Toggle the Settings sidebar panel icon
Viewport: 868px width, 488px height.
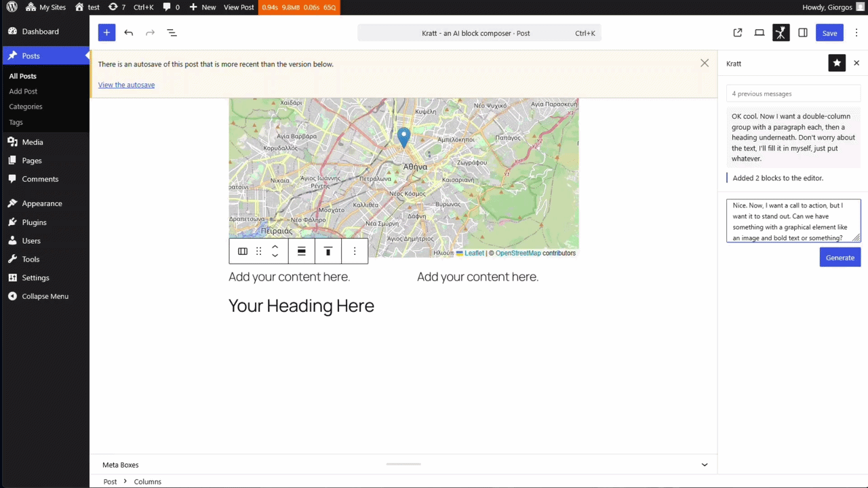(803, 33)
